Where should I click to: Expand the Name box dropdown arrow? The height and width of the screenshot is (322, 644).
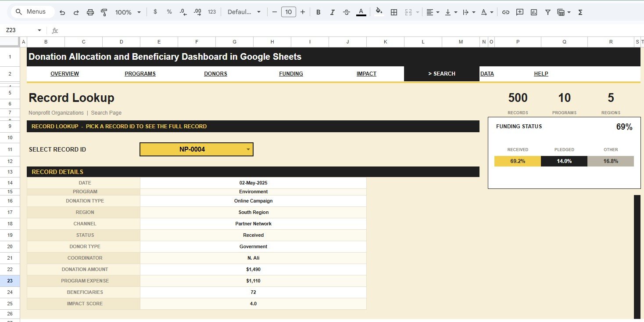click(39, 30)
